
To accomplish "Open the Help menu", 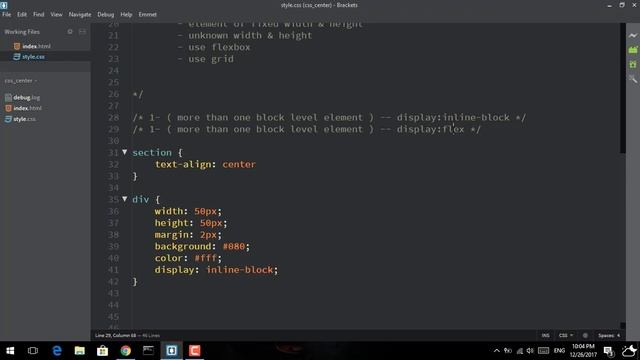I will tap(126, 14).
